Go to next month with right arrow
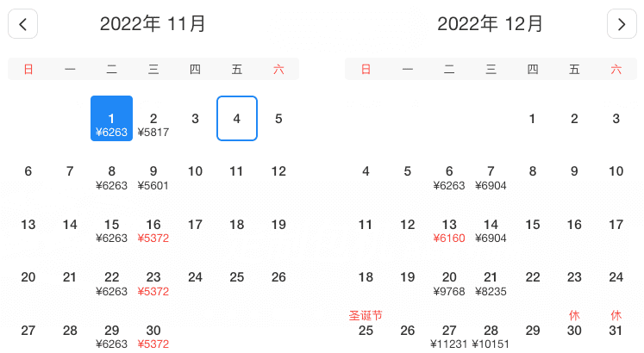 [x=621, y=24]
